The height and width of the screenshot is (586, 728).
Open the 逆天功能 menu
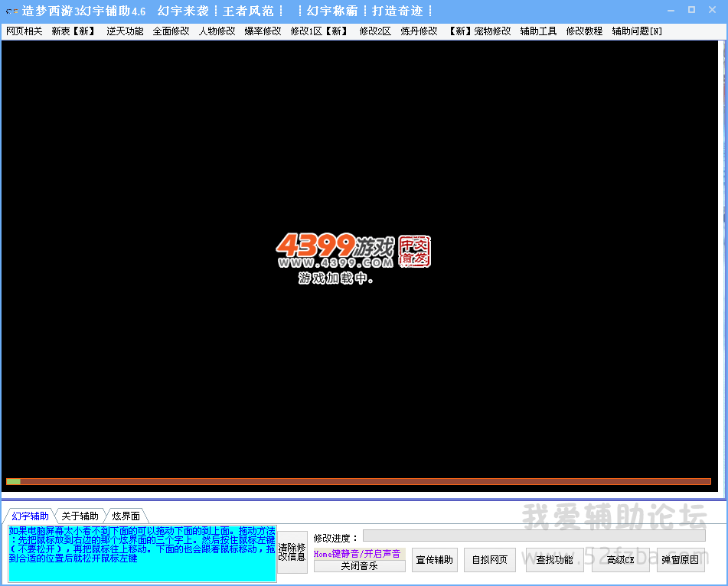click(x=125, y=31)
